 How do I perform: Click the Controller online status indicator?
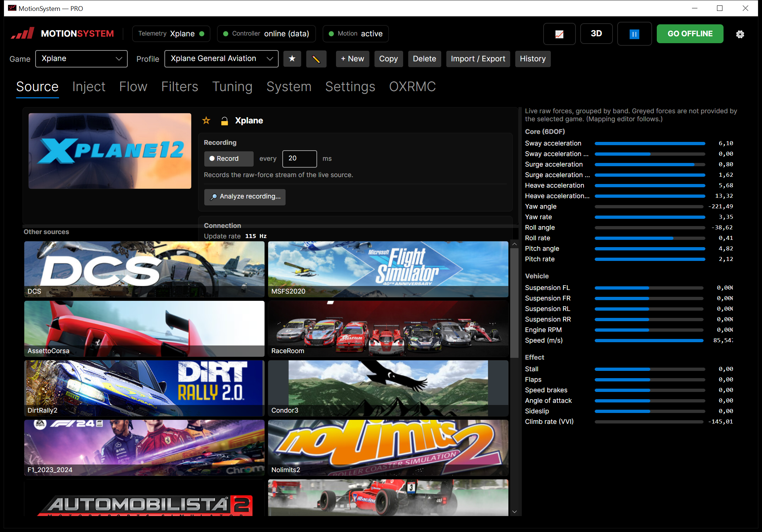pos(266,34)
